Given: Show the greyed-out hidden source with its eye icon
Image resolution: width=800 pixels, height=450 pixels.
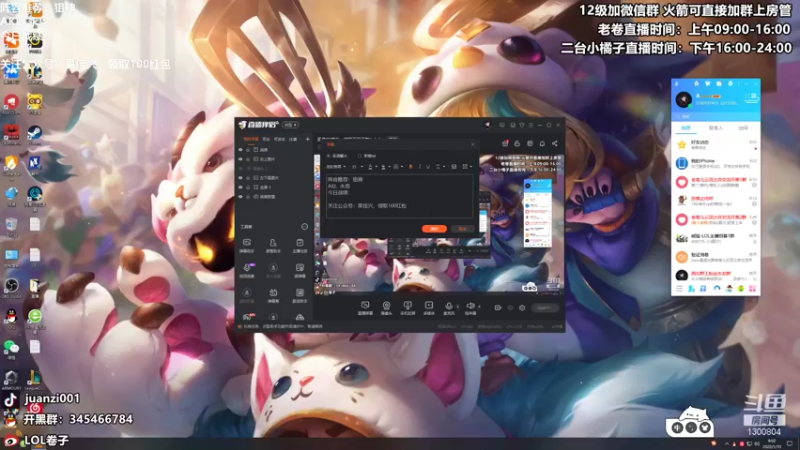Looking at the screenshot, I should [241, 168].
